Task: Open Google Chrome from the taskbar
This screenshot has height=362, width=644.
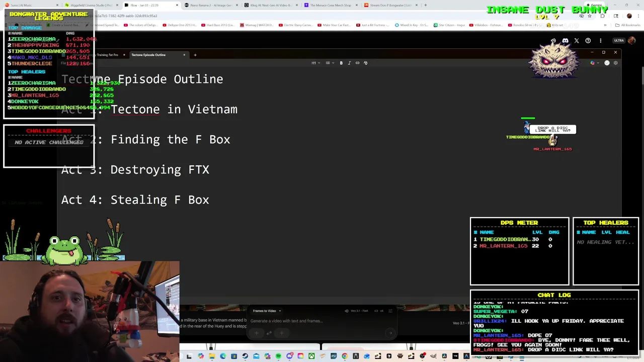Action: tap(344, 356)
